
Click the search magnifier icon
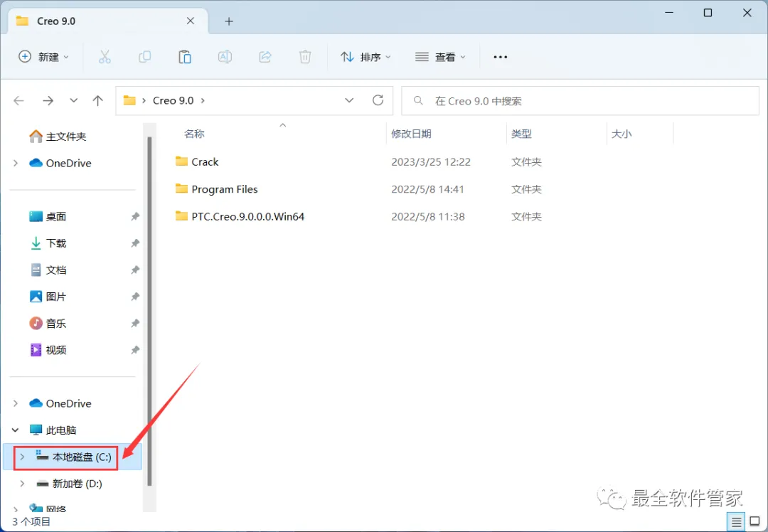tap(418, 100)
